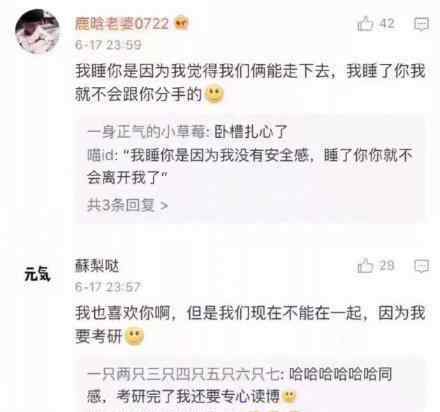Click the timestamp 6-17 23:57
This screenshot has width=440, height=412.
click(x=108, y=287)
